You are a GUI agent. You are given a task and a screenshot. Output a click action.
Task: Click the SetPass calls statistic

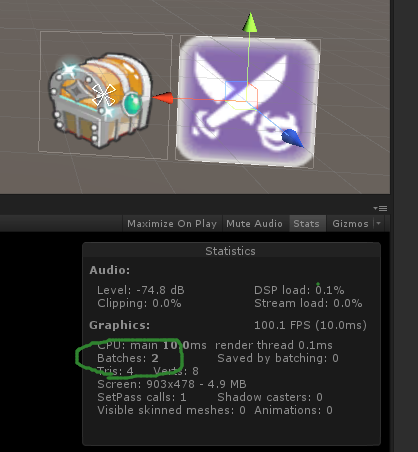142,397
